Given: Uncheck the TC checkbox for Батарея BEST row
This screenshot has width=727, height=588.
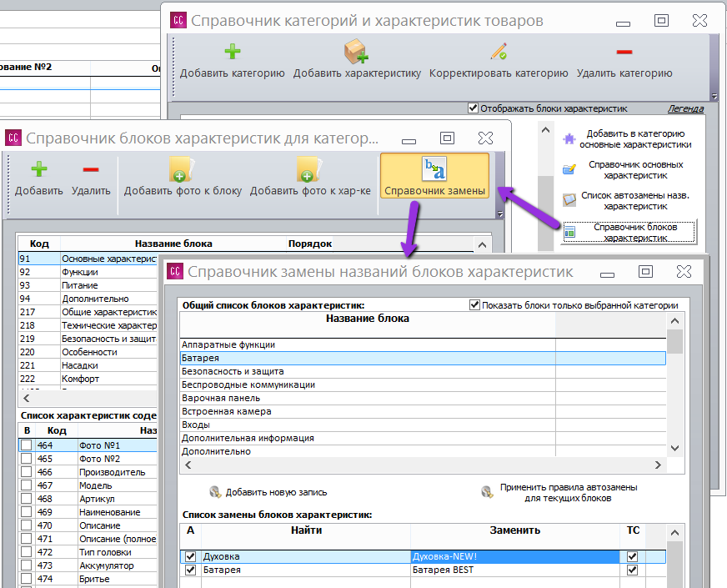Looking at the screenshot, I should click(x=632, y=570).
